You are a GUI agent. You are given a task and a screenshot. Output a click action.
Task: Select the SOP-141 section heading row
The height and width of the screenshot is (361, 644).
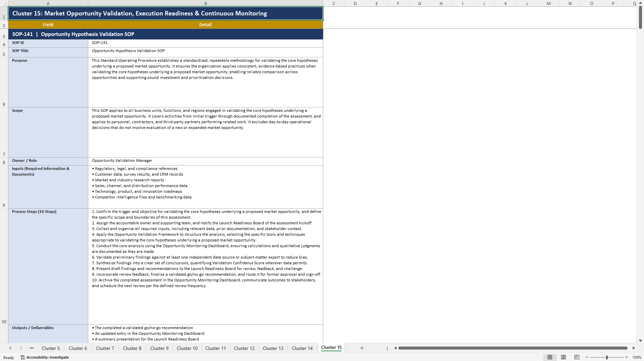(165, 34)
